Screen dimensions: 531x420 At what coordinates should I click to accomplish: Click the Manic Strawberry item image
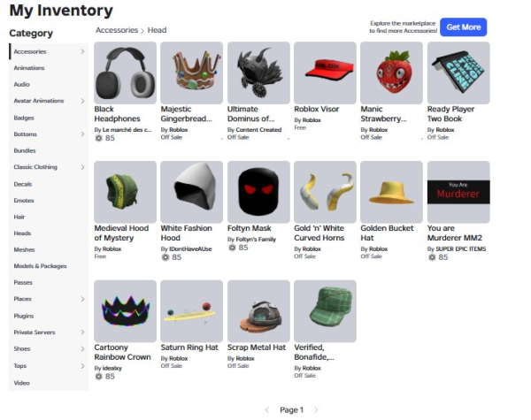click(391, 73)
